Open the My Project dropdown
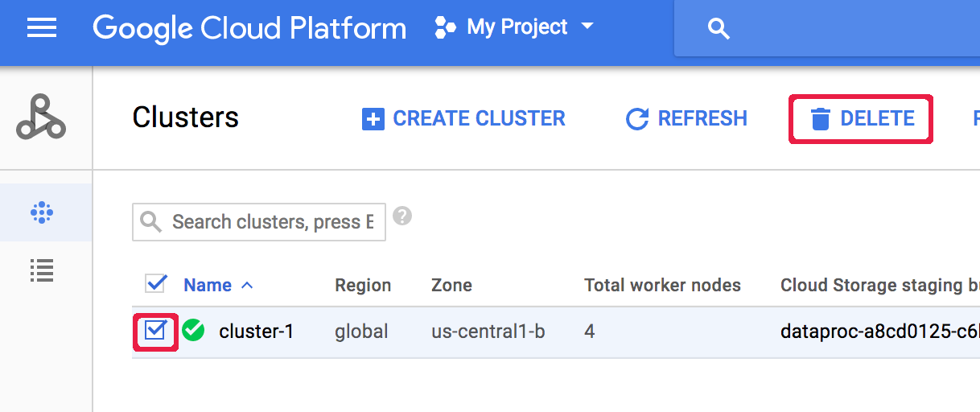The height and width of the screenshot is (412, 980). [x=515, y=27]
